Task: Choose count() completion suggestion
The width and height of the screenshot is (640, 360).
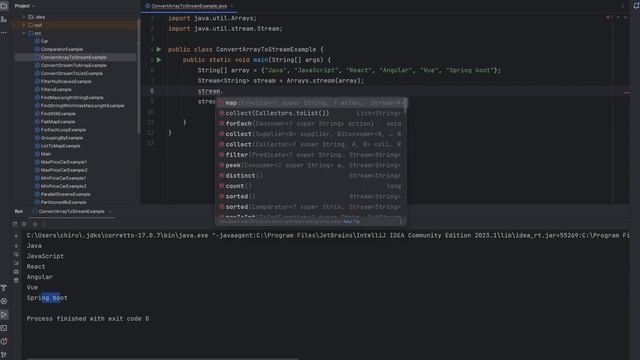Action: tap(310, 186)
